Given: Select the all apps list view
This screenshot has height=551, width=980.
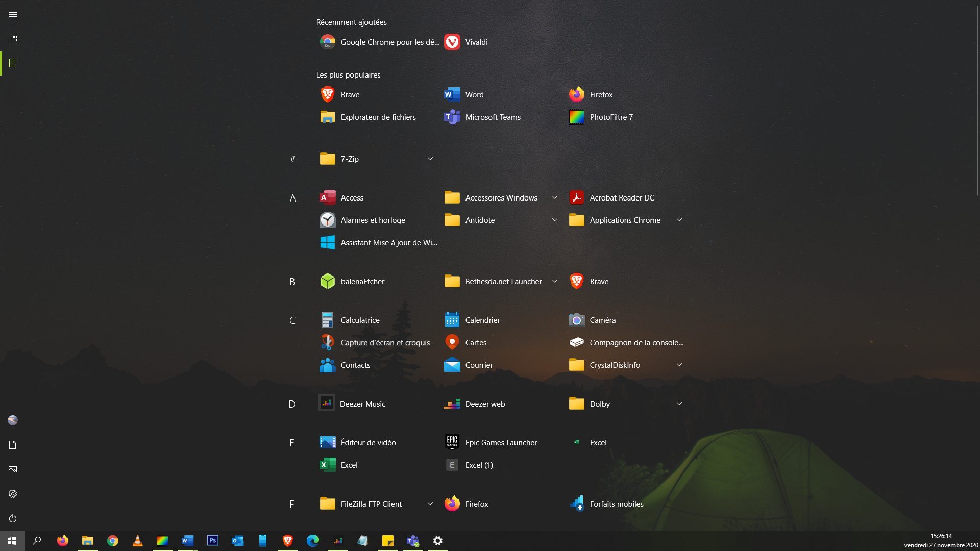Looking at the screenshot, I should tap(13, 63).
